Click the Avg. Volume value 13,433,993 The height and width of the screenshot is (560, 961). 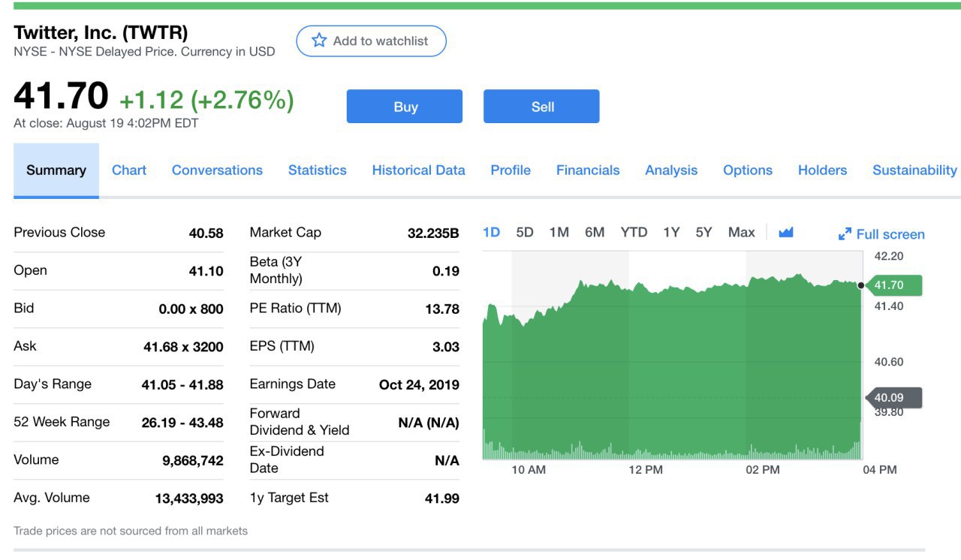point(189,498)
